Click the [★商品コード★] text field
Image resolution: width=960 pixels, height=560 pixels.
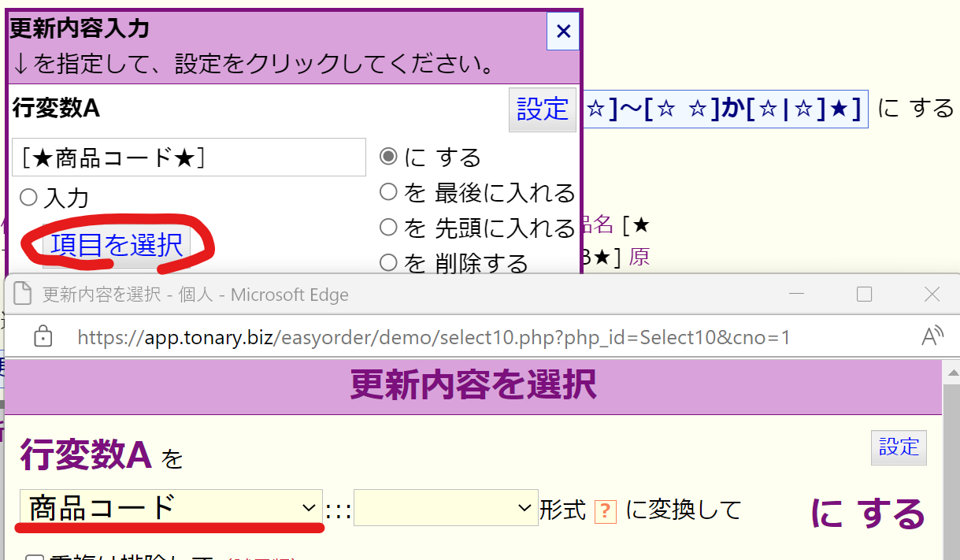[x=189, y=158]
